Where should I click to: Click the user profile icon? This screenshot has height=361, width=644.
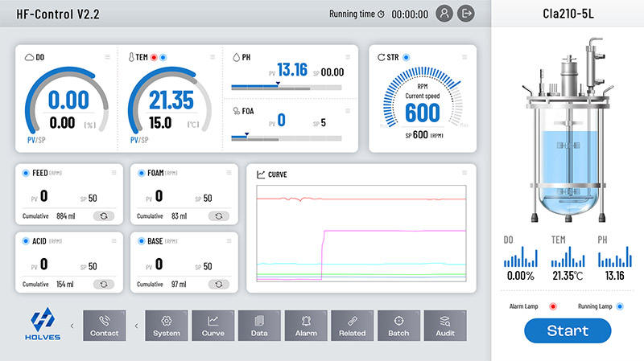pyautogui.click(x=444, y=14)
